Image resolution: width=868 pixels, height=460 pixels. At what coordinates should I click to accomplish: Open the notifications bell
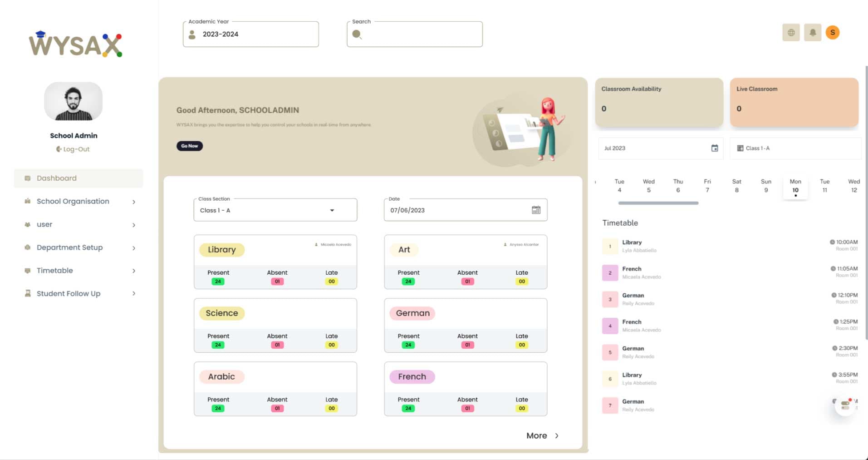coord(813,33)
